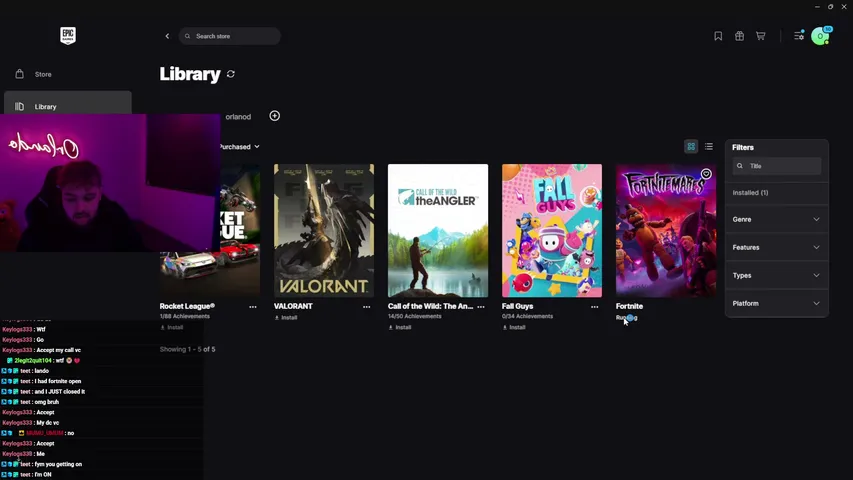Open the VALORANT cover art
Screen dimensions: 853x480
[324, 231]
